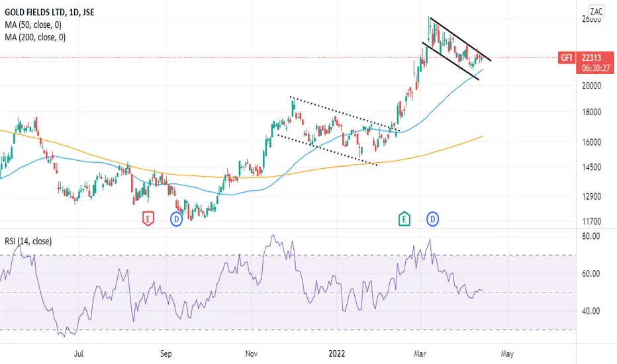Click the Sep label on time axis
The width and height of the screenshot is (617, 364).
point(166,354)
